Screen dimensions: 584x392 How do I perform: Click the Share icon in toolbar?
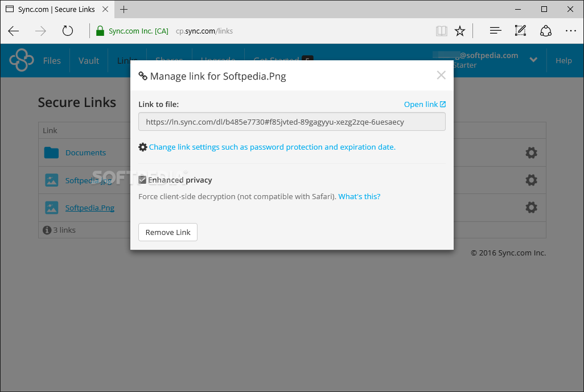pos(546,31)
